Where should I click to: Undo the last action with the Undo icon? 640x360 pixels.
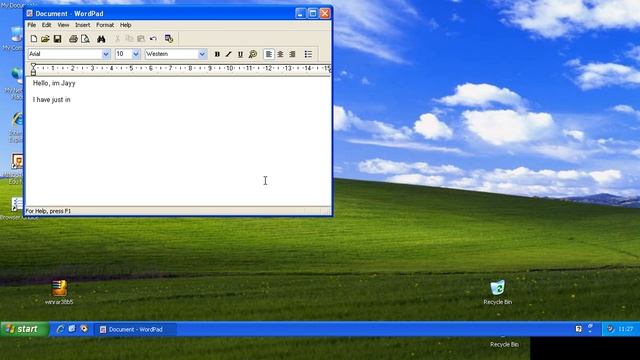153,39
